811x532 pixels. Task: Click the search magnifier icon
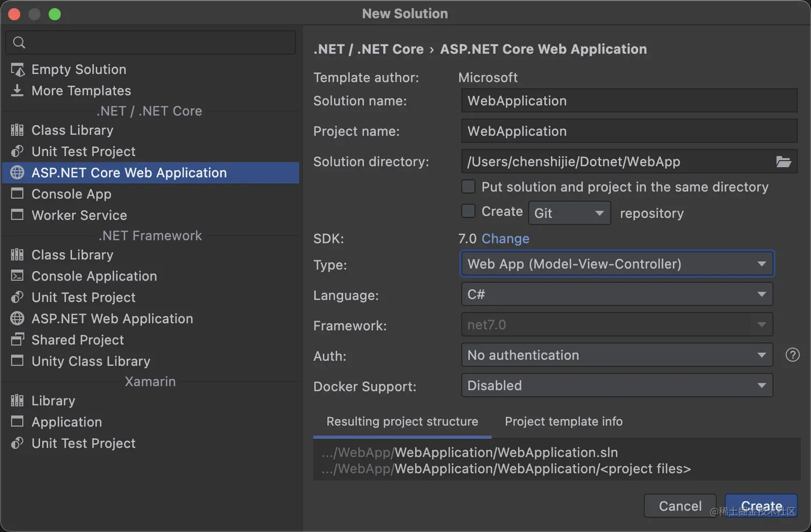(19, 42)
